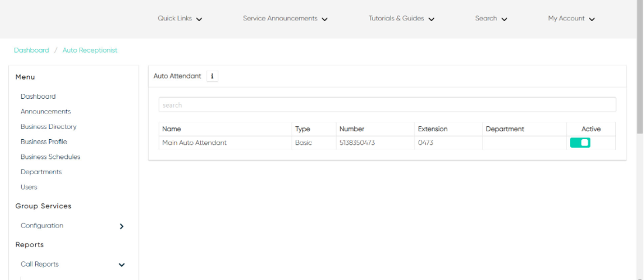Click the Active column header
The height and width of the screenshot is (280, 644).
point(591,129)
